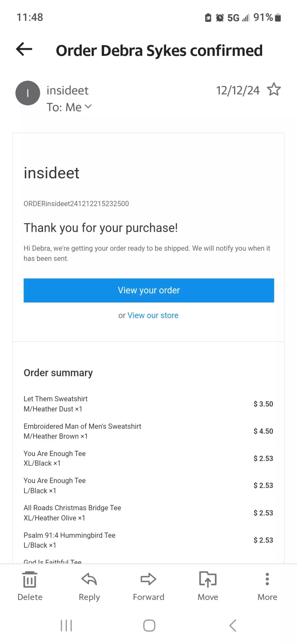Tap the order number text

pos(76,204)
